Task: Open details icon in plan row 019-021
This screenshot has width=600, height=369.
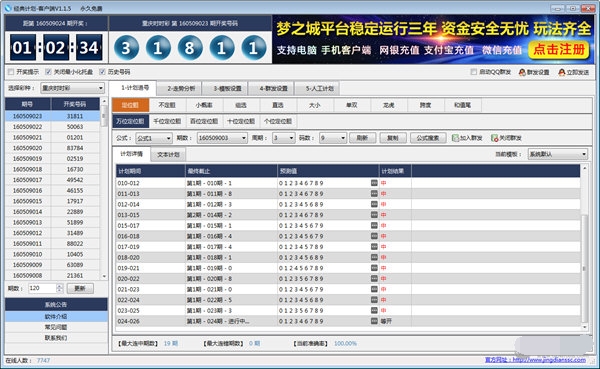Action: tap(374, 268)
